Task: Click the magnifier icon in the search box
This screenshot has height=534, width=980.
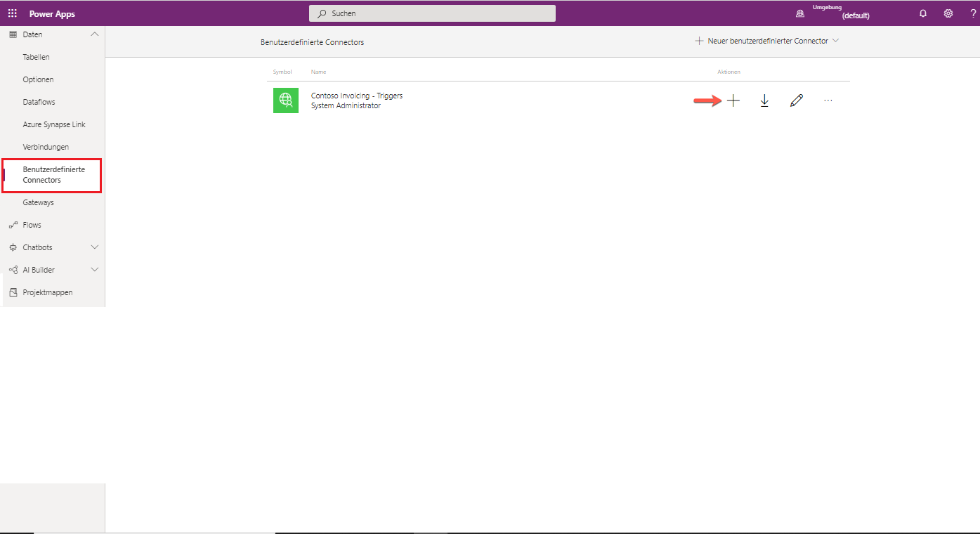Action: click(x=322, y=13)
